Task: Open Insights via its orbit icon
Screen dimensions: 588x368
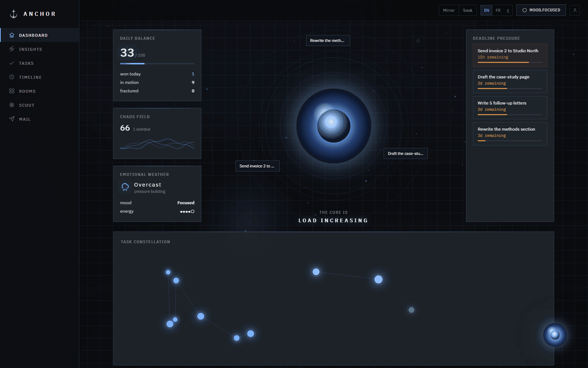Action: (x=12, y=49)
